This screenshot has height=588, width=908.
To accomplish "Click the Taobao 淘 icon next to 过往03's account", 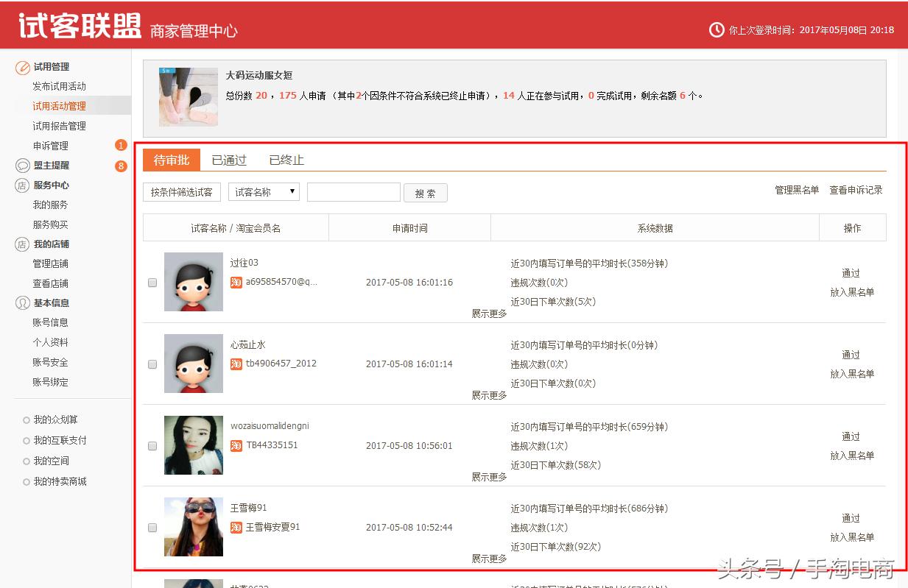I will (x=236, y=282).
